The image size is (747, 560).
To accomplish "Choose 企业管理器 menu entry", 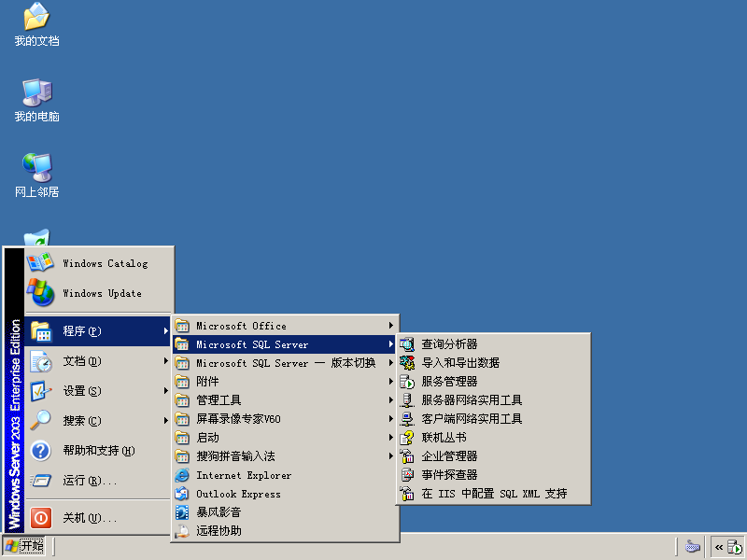I will click(x=494, y=456).
